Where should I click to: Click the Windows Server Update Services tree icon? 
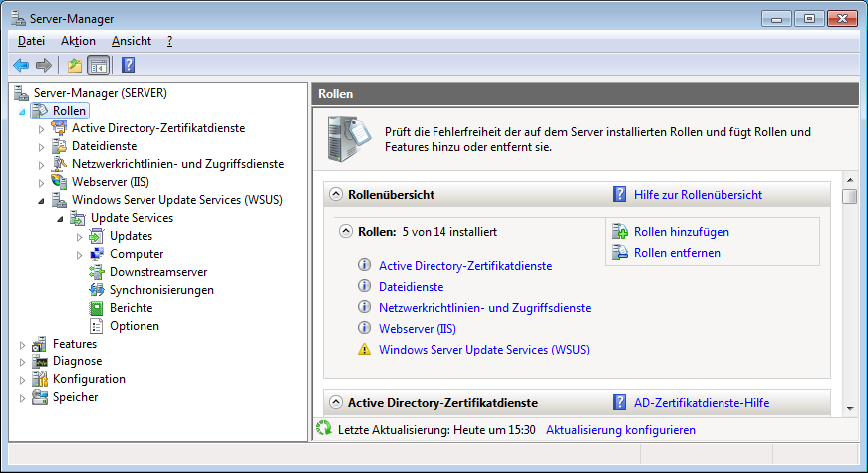tap(59, 200)
